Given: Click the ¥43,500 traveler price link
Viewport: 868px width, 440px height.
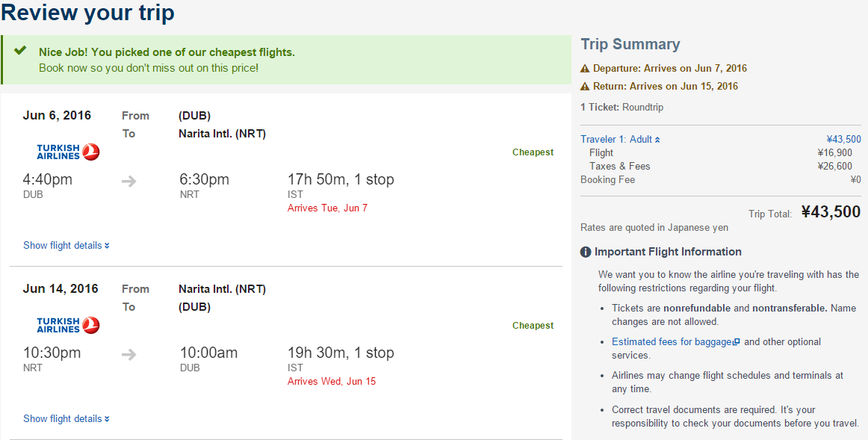Looking at the screenshot, I should [843, 140].
